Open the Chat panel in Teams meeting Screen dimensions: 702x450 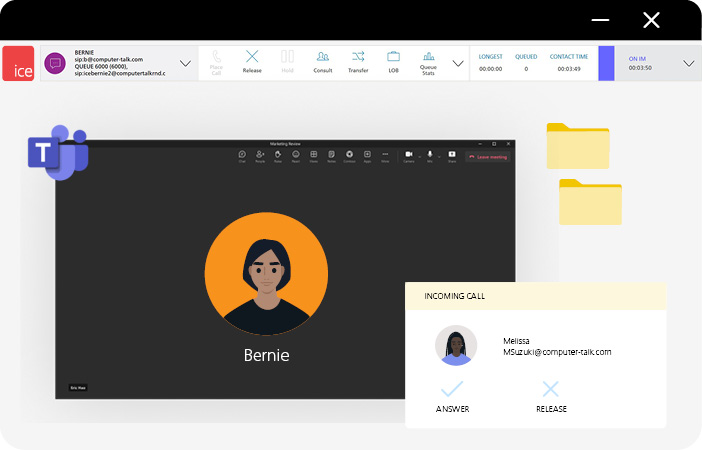click(242, 155)
